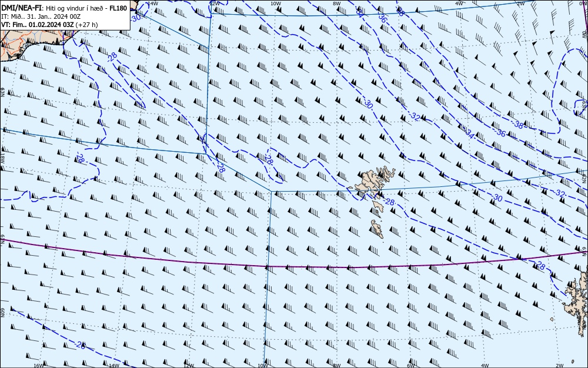Viewport: 588px width, 368px height.
Task: Click Suðuroy, the southernmost Faroe island
Action: pyautogui.click(x=377, y=229)
